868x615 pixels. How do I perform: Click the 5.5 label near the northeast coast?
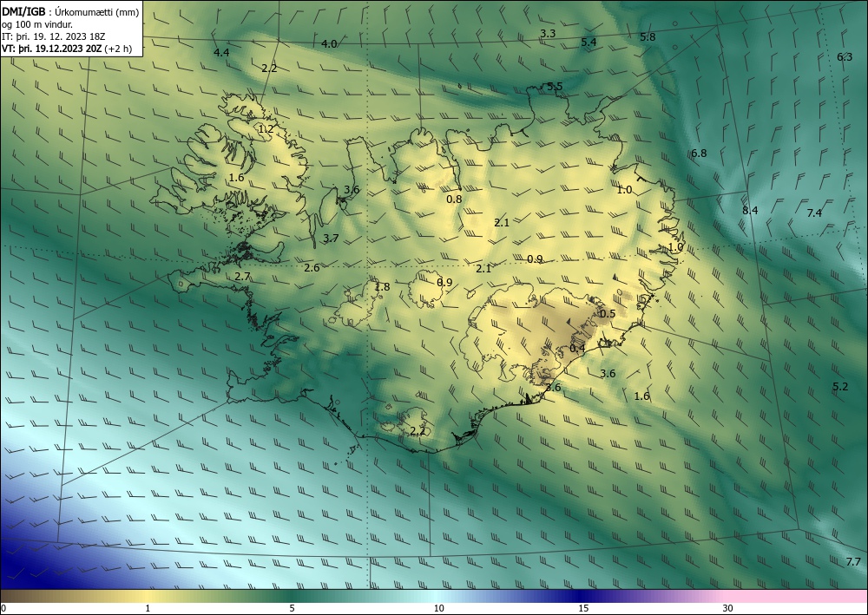(555, 86)
